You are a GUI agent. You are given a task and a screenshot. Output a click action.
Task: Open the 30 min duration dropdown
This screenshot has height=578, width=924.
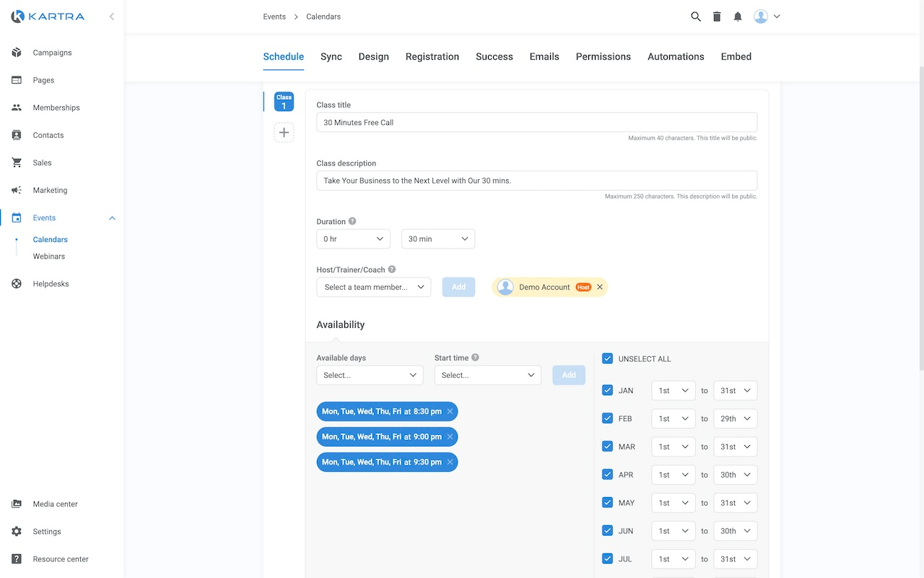[437, 239]
